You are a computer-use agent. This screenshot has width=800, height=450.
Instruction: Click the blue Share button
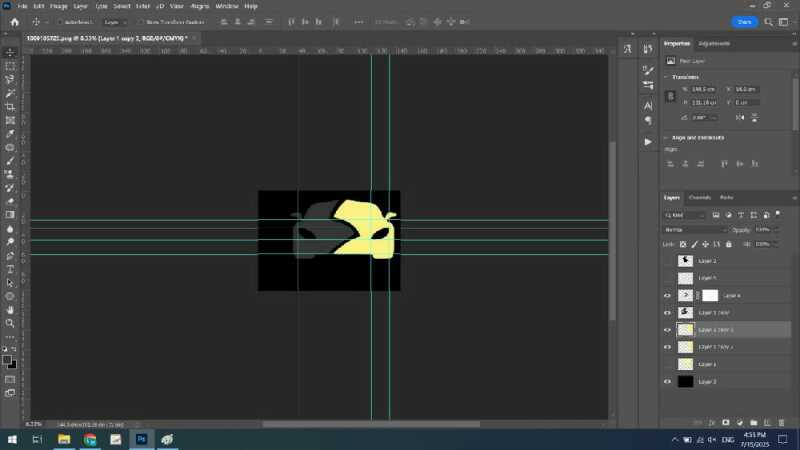[744, 22]
